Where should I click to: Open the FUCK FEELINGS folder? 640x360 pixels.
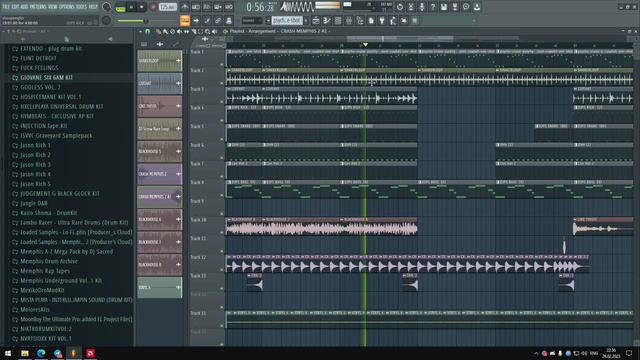click(39, 68)
